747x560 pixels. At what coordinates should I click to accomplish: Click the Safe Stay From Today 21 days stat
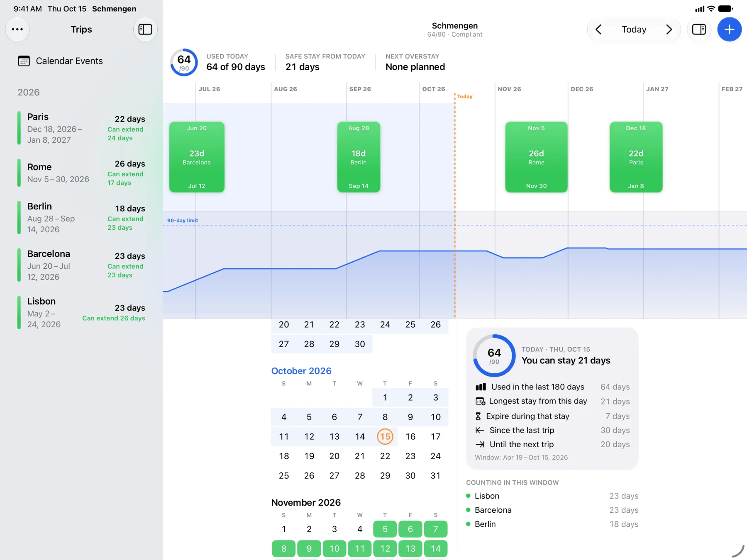point(325,62)
